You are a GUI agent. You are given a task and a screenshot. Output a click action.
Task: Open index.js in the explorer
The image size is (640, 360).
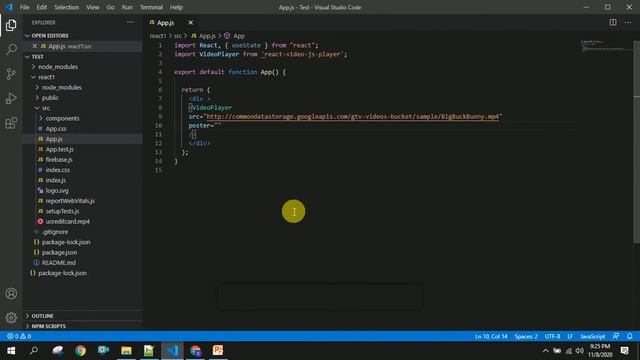pyautogui.click(x=56, y=180)
